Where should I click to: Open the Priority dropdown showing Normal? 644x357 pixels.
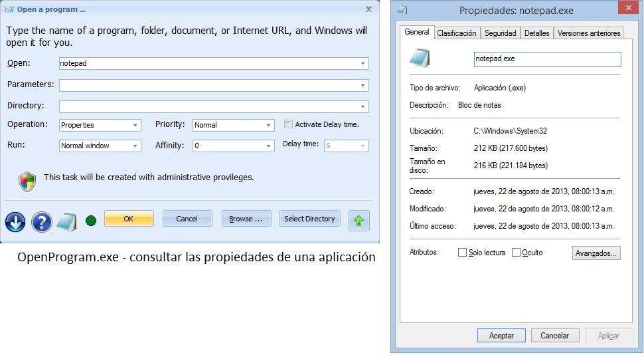233,125
